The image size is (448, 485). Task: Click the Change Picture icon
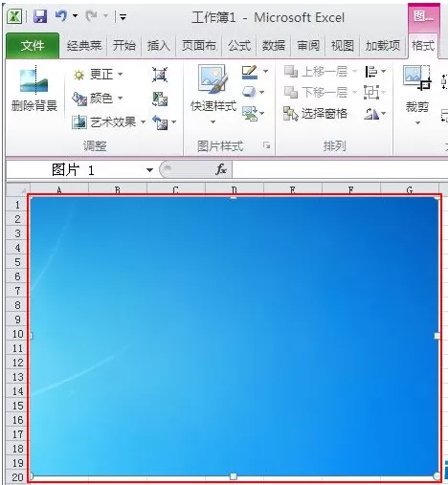click(160, 99)
